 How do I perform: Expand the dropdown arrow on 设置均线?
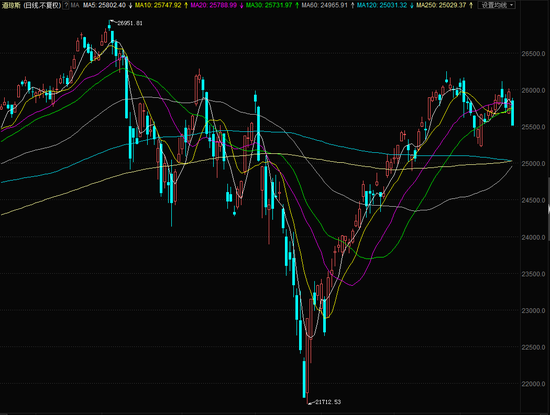511,5
